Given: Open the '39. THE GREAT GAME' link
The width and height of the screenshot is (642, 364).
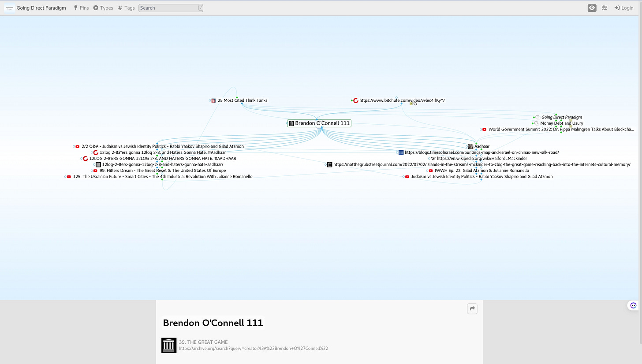Looking at the screenshot, I should (203, 342).
